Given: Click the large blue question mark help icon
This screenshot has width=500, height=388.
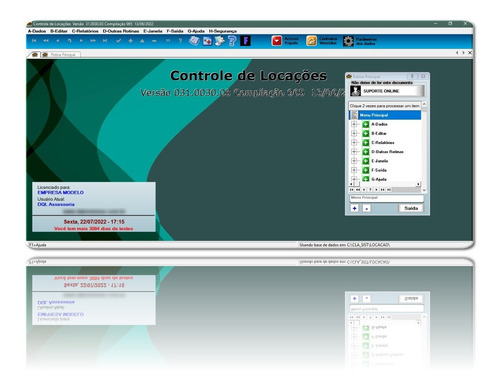Looking at the screenshot, I should tap(232, 41).
